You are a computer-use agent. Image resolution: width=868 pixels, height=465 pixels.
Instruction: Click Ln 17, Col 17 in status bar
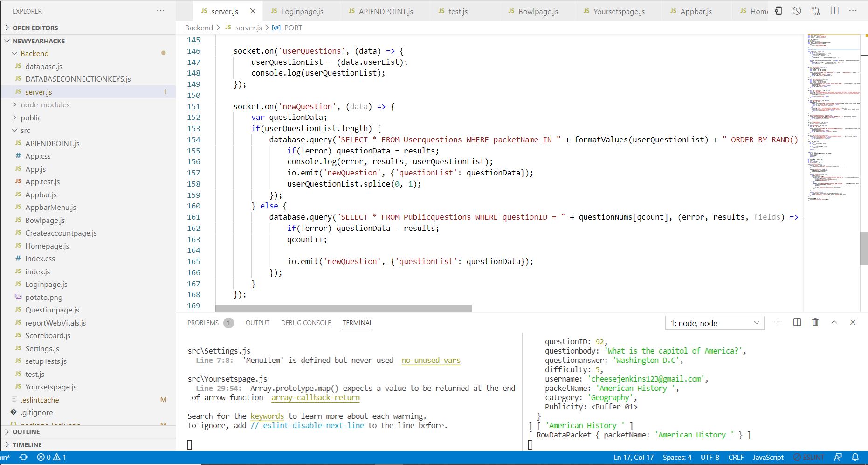634,458
